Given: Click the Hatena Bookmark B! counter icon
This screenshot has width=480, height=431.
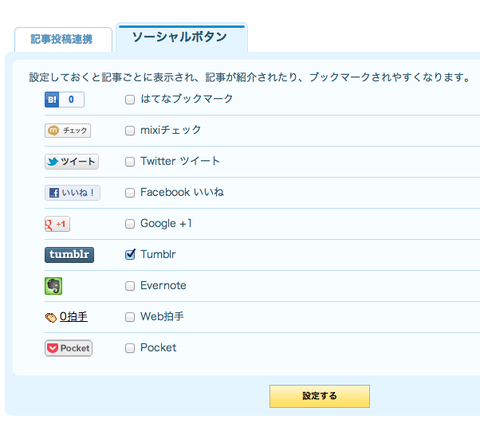Looking at the screenshot, I should [x=64, y=99].
